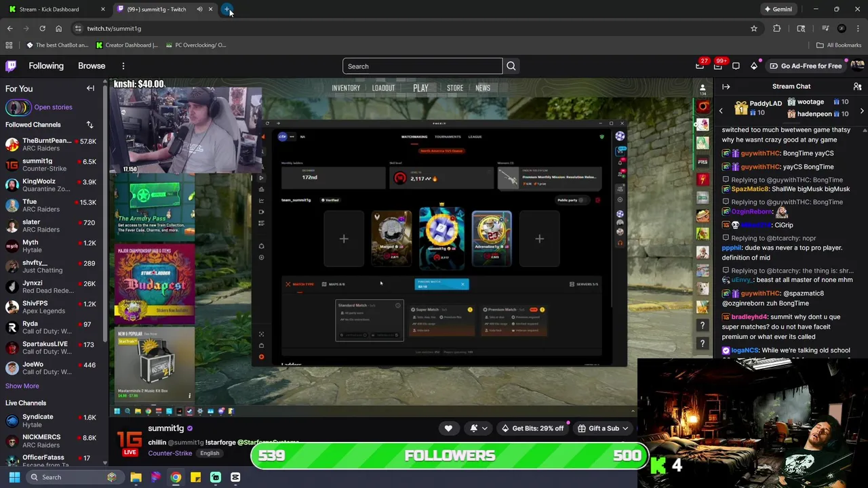This screenshot has height=488, width=868.
Task: Open notifications inbox with 99+ badge
Action: point(718,66)
